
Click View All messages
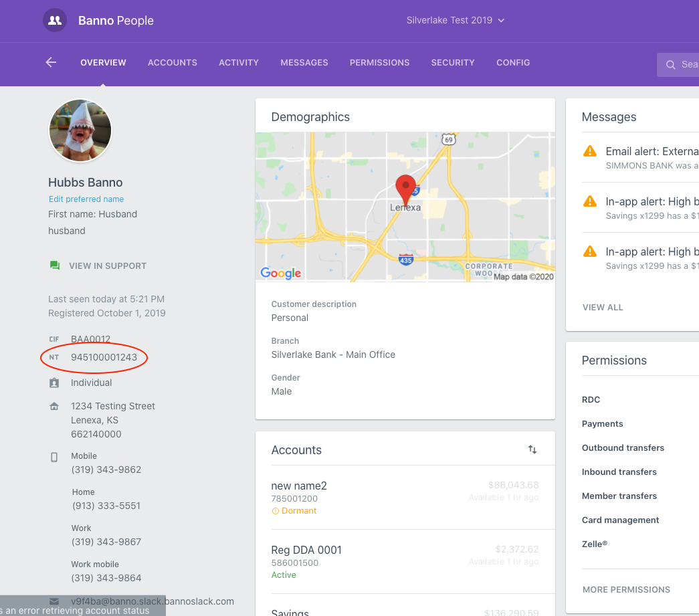click(x=603, y=308)
